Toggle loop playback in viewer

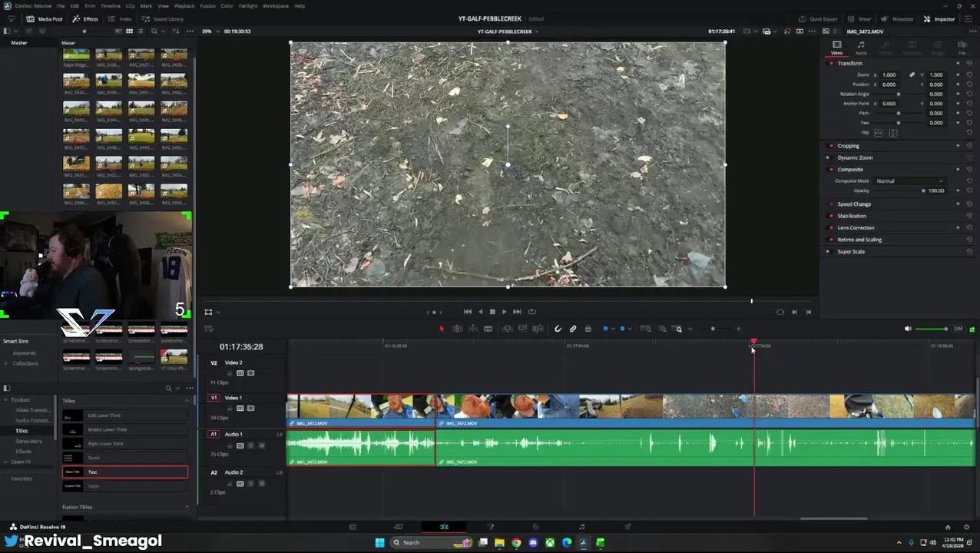531,312
